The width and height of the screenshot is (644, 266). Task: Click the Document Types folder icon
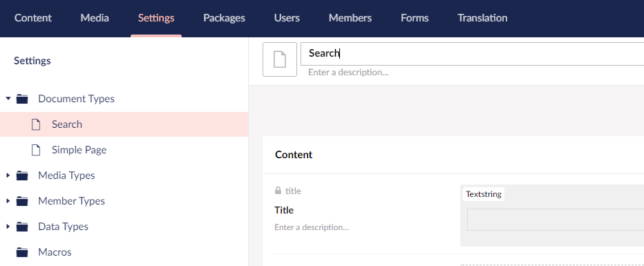click(22, 99)
